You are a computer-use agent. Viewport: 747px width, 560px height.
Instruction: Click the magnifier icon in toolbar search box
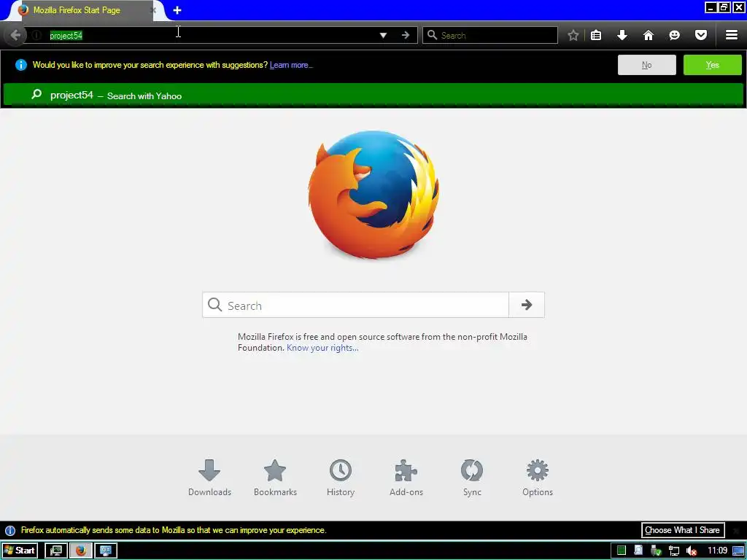click(x=432, y=35)
